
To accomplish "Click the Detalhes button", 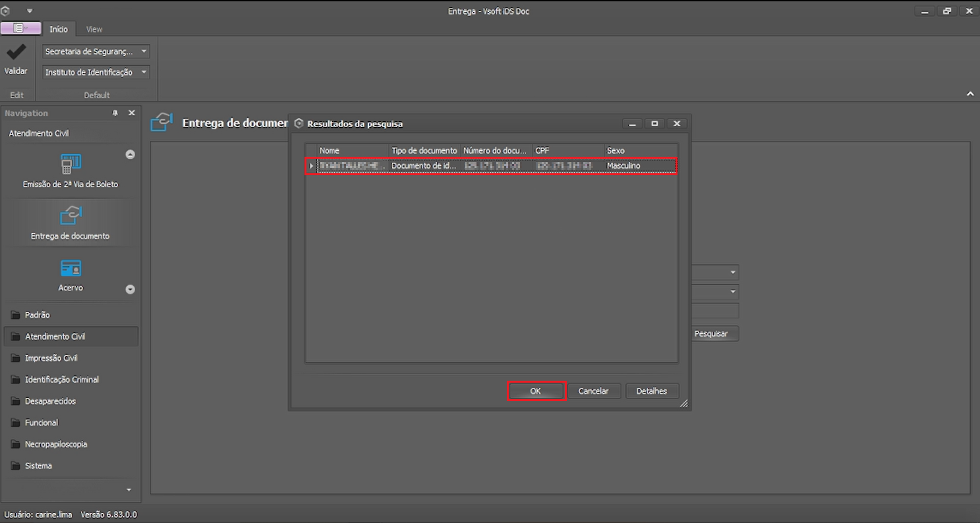I will click(x=652, y=391).
